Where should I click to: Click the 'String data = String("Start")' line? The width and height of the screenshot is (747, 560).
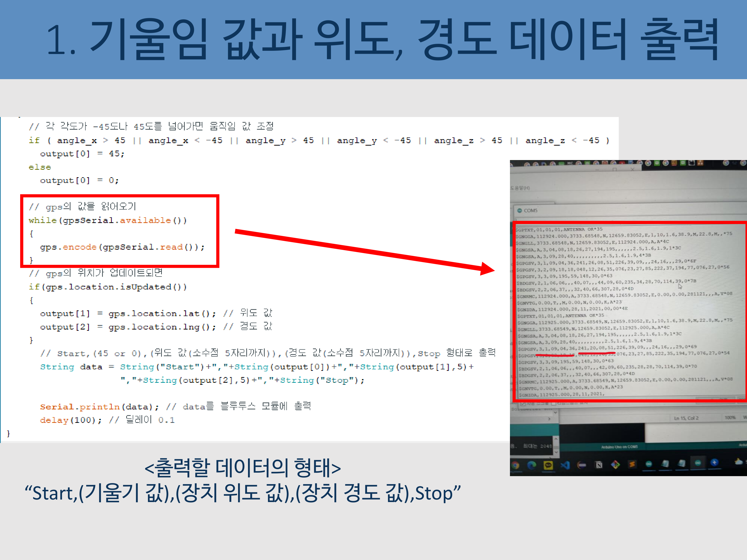pyautogui.click(x=257, y=367)
